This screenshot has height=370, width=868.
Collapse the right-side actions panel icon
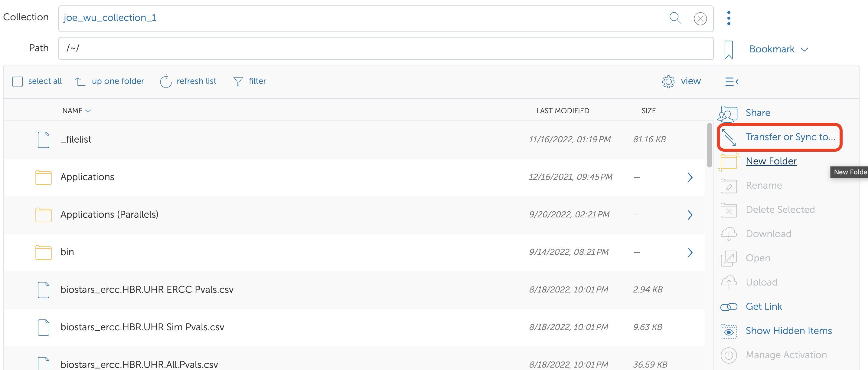tap(732, 82)
